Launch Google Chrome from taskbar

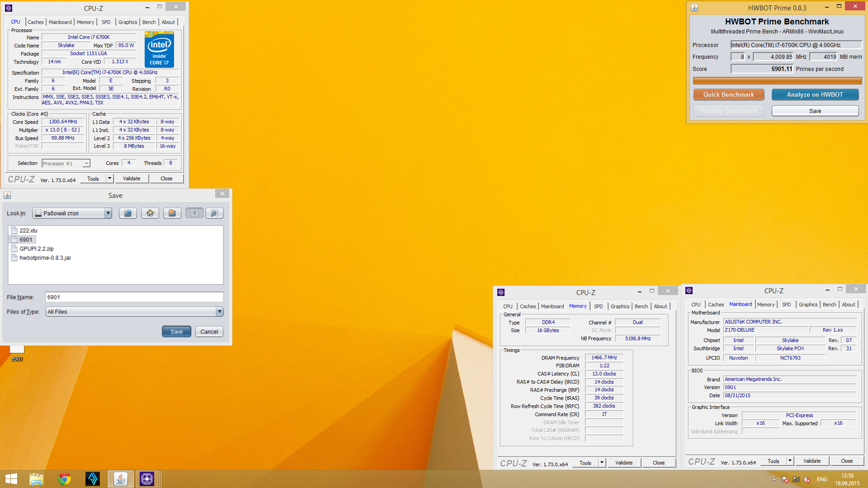[65, 479]
